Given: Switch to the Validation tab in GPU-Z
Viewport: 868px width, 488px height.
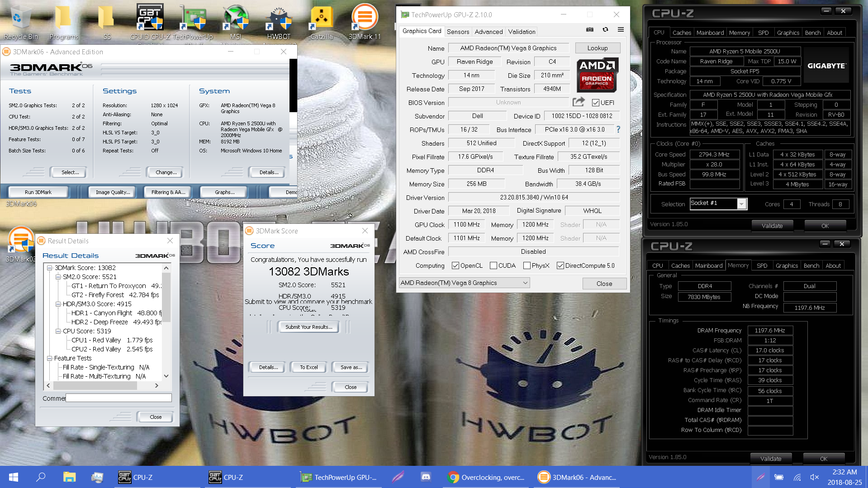Looking at the screenshot, I should point(522,32).
